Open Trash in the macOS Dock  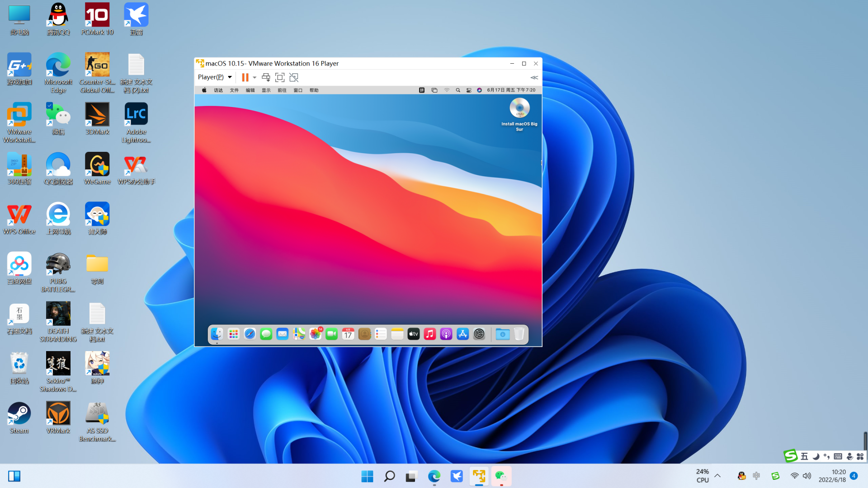click(x=519, y=334)
